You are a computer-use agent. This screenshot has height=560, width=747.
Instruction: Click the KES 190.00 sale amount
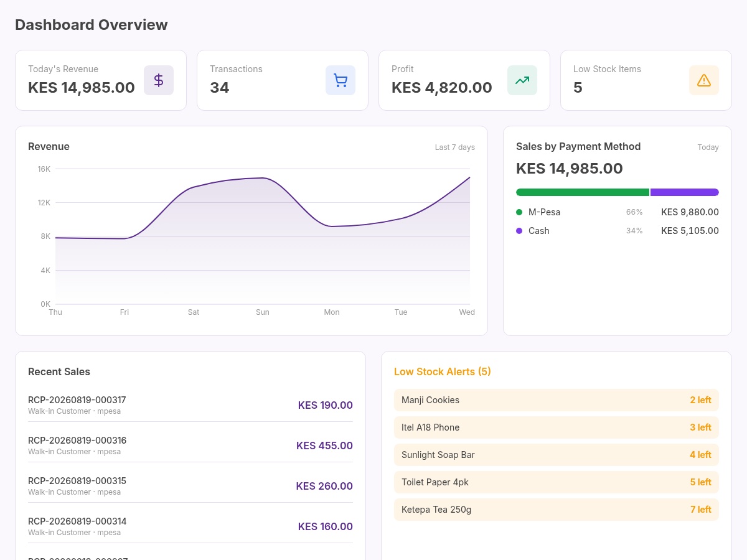326,405
